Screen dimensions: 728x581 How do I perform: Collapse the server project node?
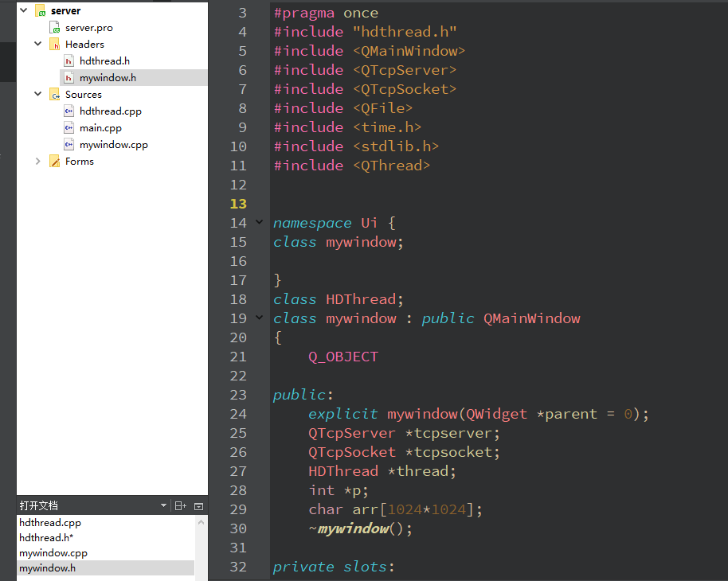[24, 10]
